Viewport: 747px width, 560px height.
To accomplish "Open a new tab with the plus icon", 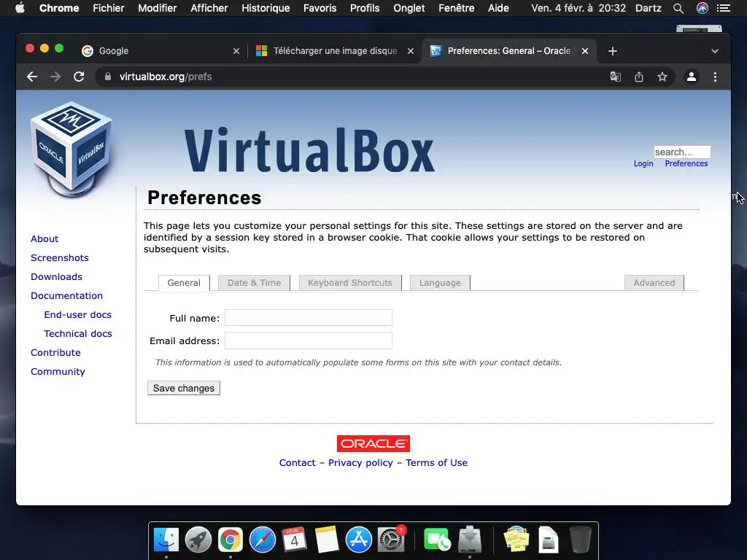I will point(613,51).
